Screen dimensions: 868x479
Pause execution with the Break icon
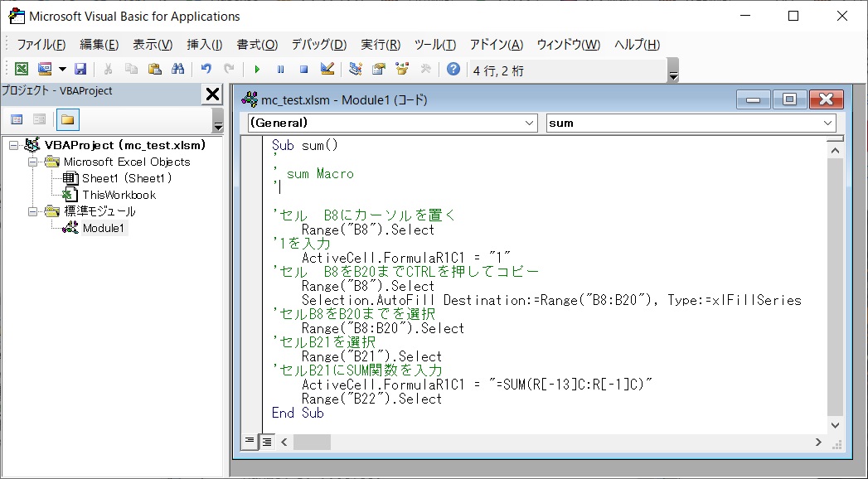[280, 69]
